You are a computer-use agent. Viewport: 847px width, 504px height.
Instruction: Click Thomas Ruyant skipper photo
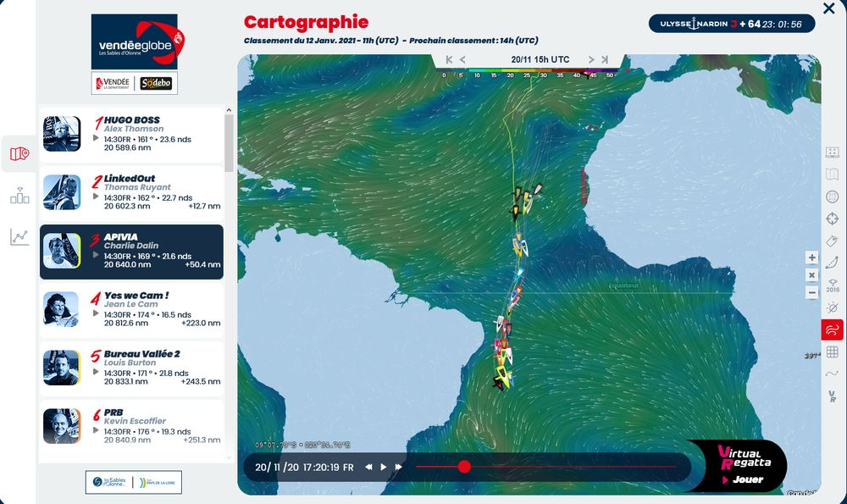click(62, 191)
